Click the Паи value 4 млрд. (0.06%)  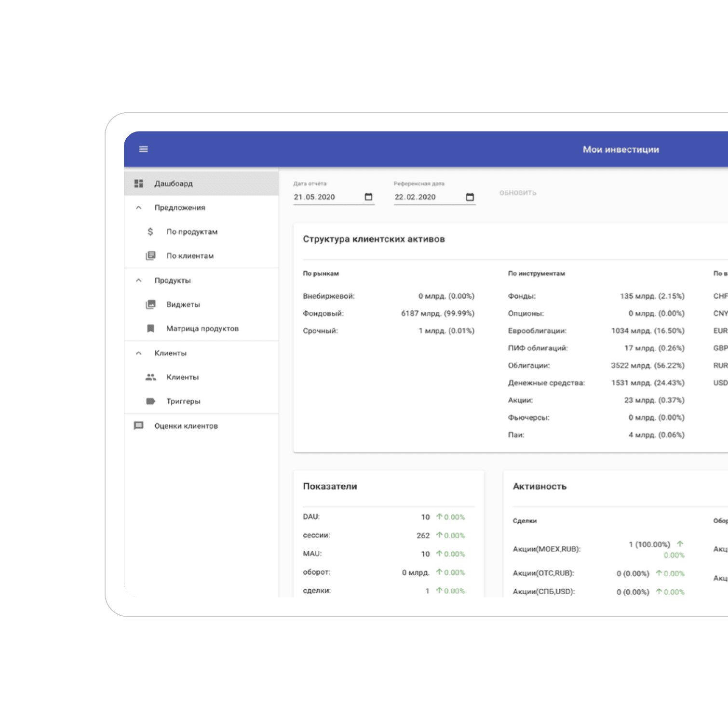pyautogui.click(x=656, y=435)
